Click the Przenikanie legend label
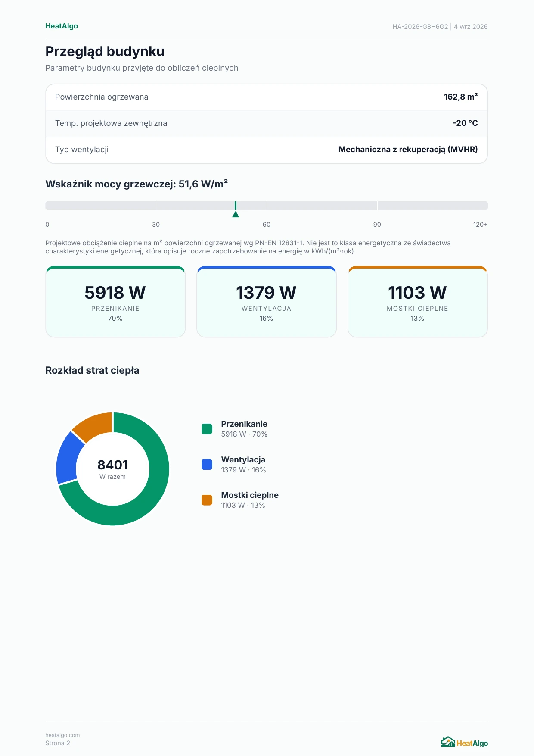Viewport: 534px width, 756px height. click(x=244, y=424)
